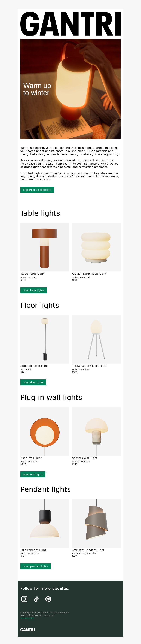Go to Shop pendant lights

click(x=35, y=566)
